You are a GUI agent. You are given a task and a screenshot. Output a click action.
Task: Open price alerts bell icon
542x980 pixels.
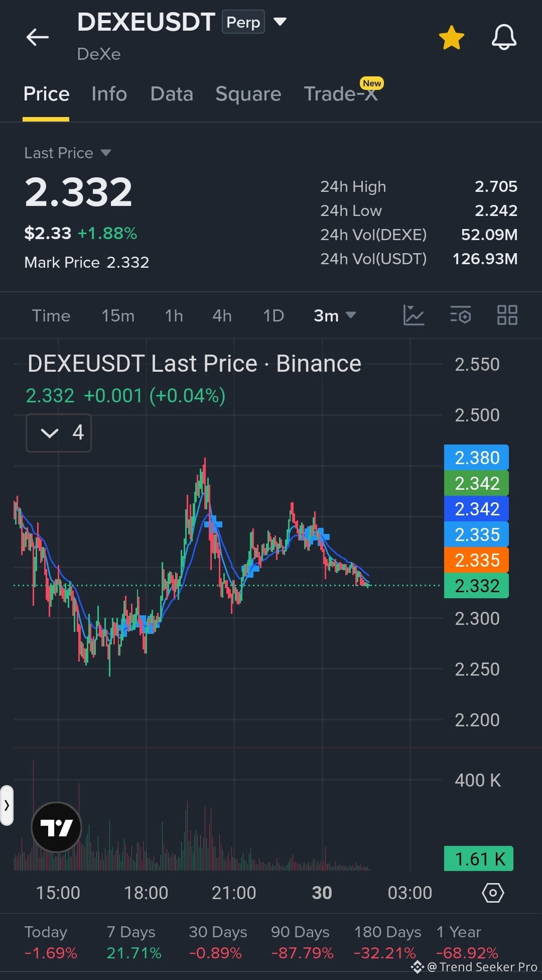pos(504,37)
